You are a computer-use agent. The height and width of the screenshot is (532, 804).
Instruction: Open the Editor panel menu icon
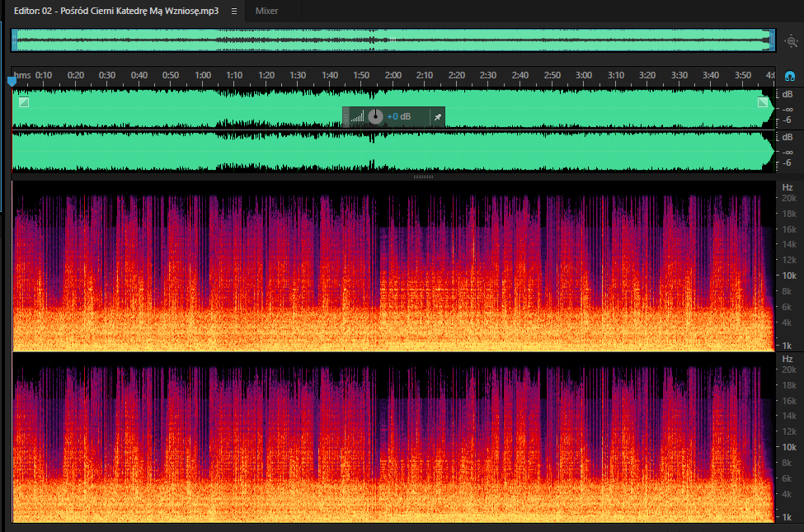pos(234,11)
